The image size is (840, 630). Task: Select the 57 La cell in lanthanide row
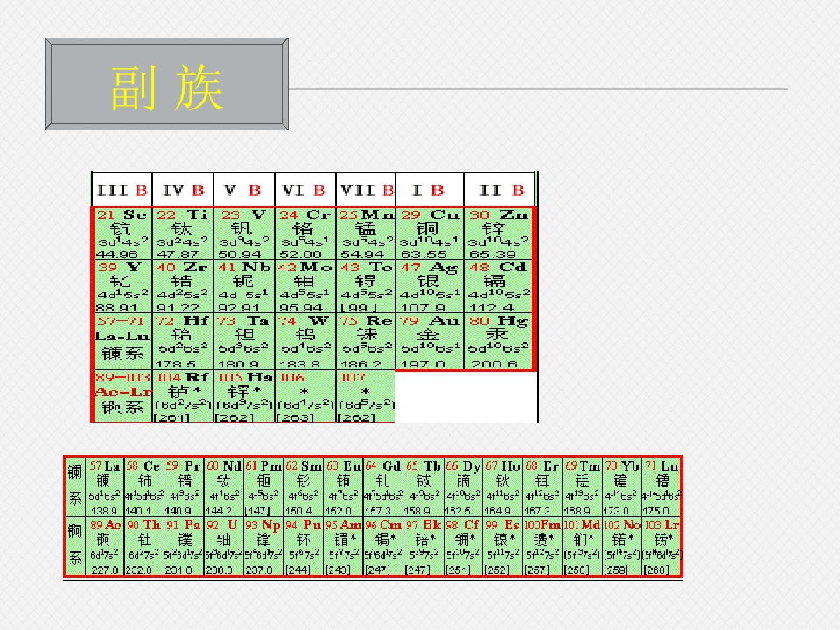coord(104,487)
